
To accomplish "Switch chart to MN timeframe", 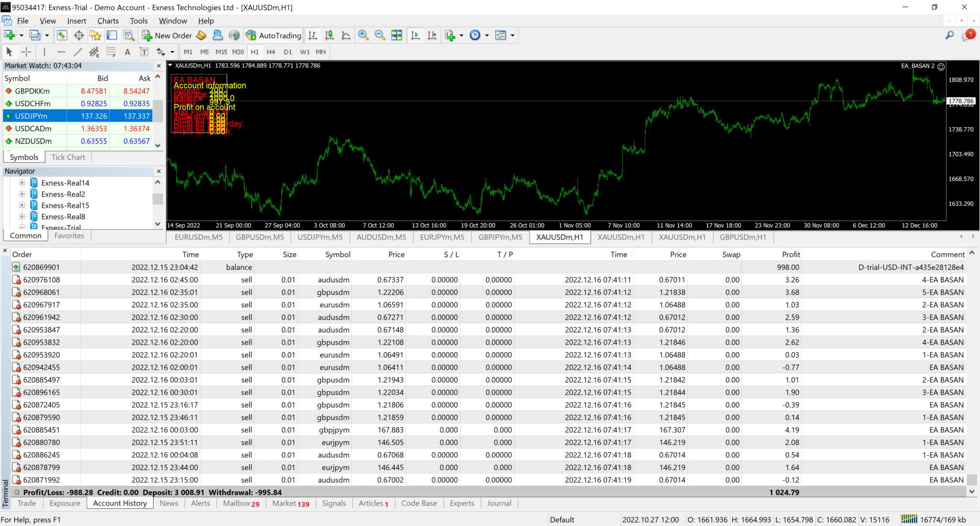I will [321, 52].
